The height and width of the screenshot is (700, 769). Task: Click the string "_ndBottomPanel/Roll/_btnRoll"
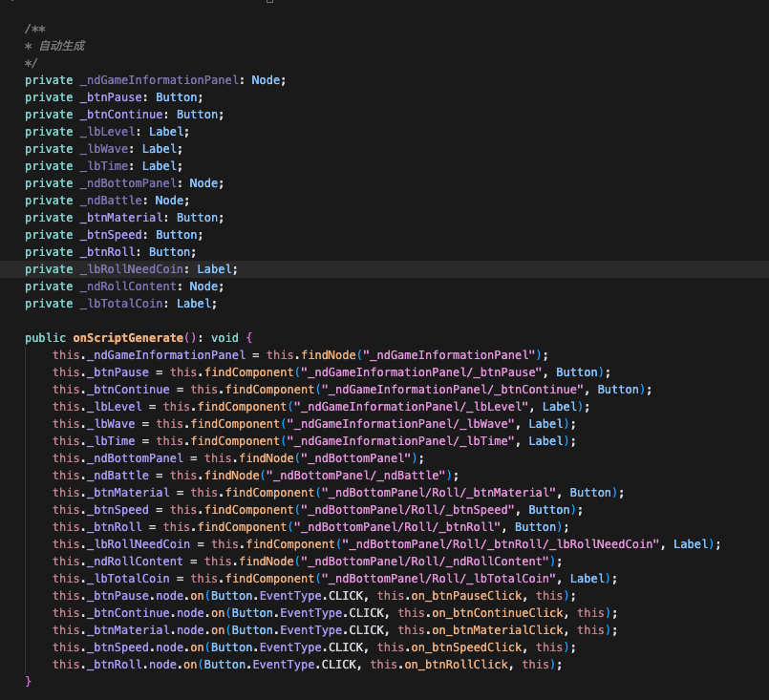pyautogui.click(x=397, y=526)
